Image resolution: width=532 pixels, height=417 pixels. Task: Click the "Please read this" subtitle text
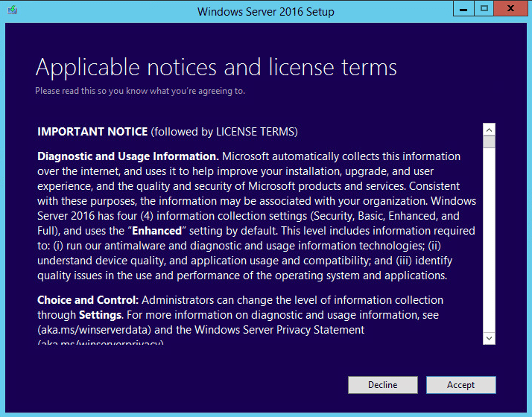coord(140,91)
